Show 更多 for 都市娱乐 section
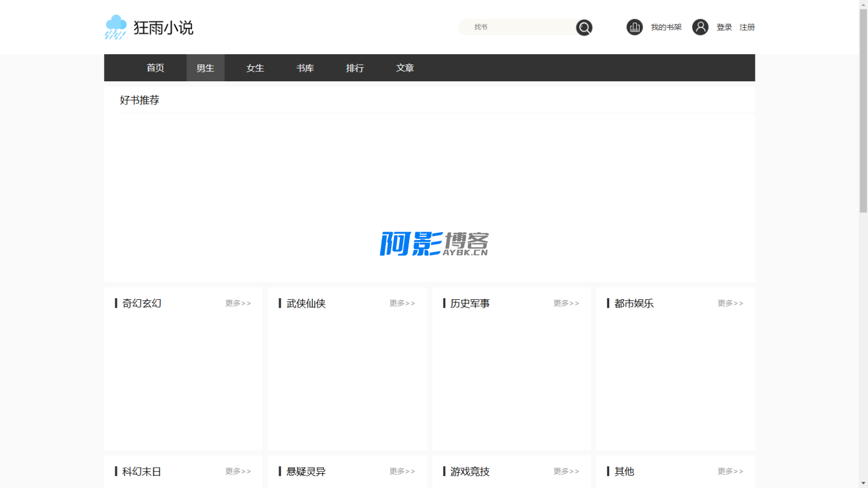The height and width of the screenshot is (488, 868). click(x=730, y=303)
